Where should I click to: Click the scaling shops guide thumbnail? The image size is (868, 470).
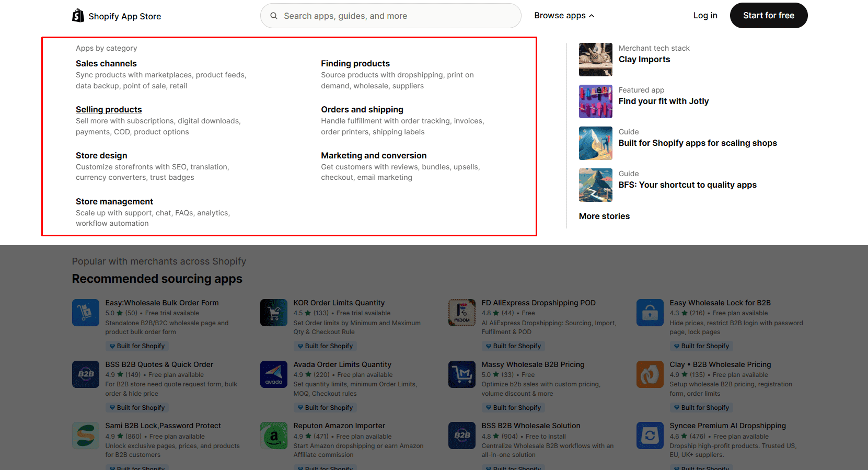[x=596, y=143]
